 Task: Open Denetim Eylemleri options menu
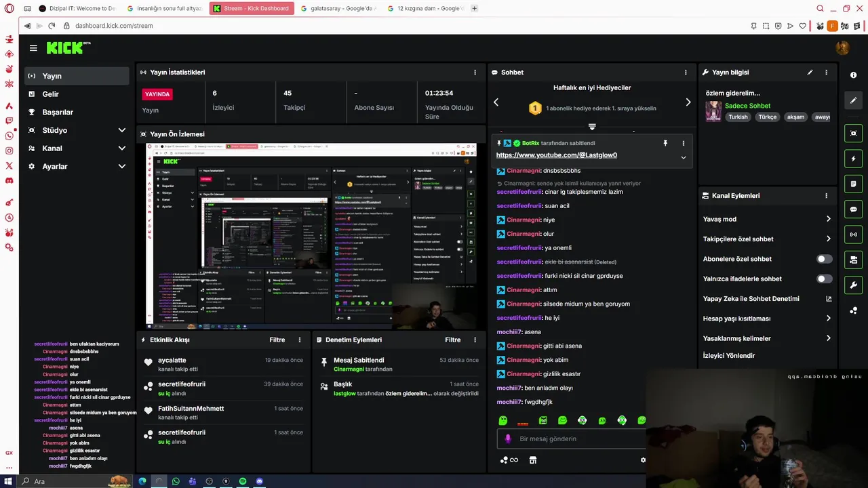[x=475, y=340]
